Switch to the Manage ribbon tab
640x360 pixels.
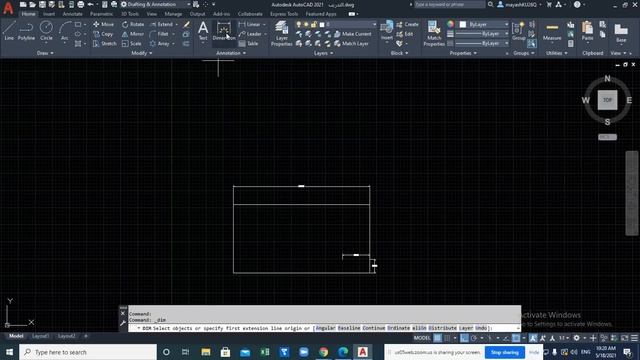(173, 14)
